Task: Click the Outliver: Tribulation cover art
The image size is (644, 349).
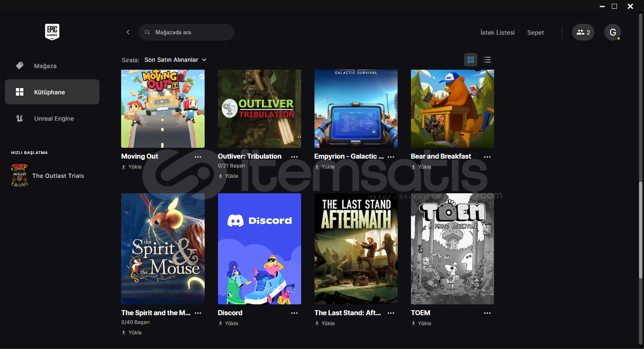Action: tap(259, 109)
